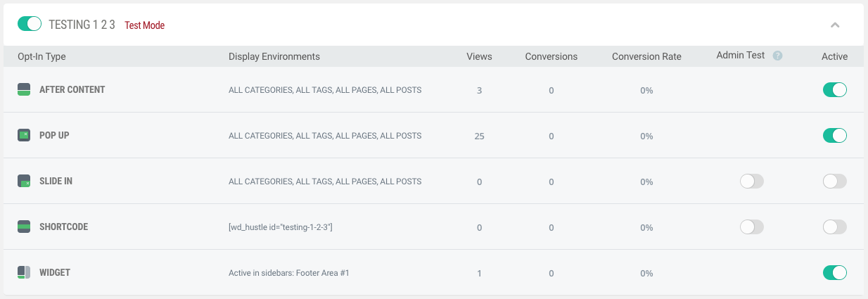The image size is (868, 299).
Task: Click the Conversion Rate column header
Action: pyautogui.click(x=646, y=56)
